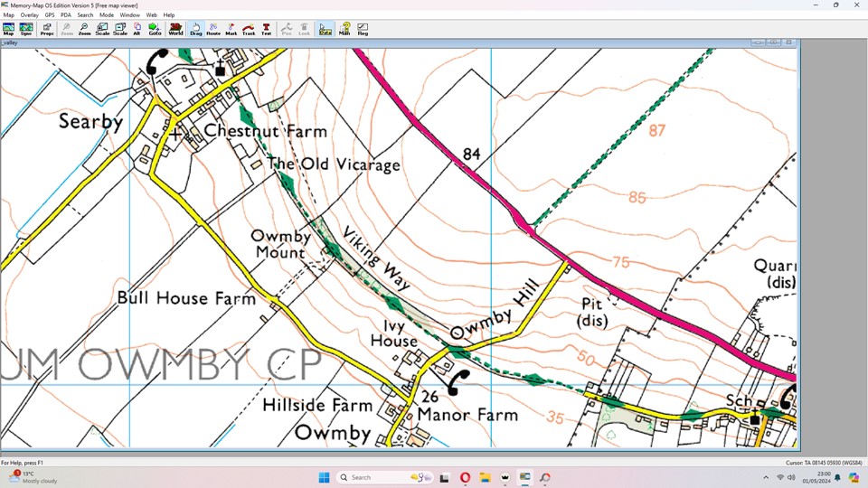Viewport: 868px width, 488px height.
Task: Select the Text tool
Action: pos(266,29)
